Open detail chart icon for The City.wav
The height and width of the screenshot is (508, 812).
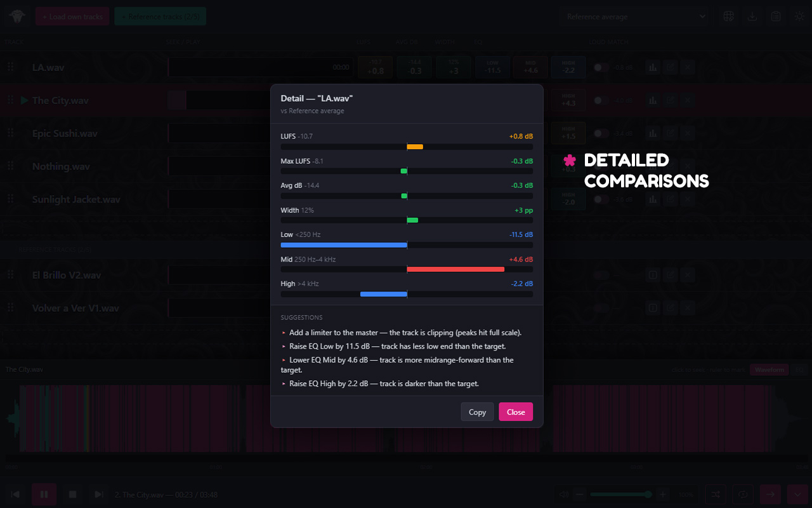(x=653, y=100)
